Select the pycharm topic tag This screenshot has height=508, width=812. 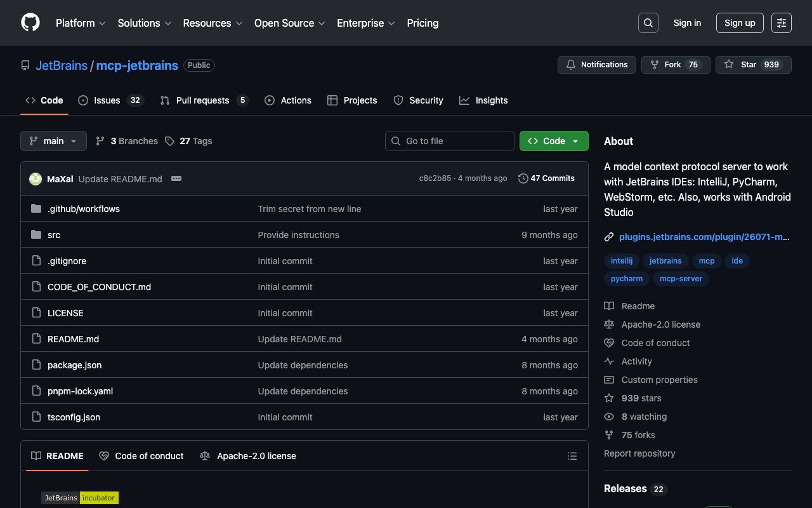pos(626,279)
